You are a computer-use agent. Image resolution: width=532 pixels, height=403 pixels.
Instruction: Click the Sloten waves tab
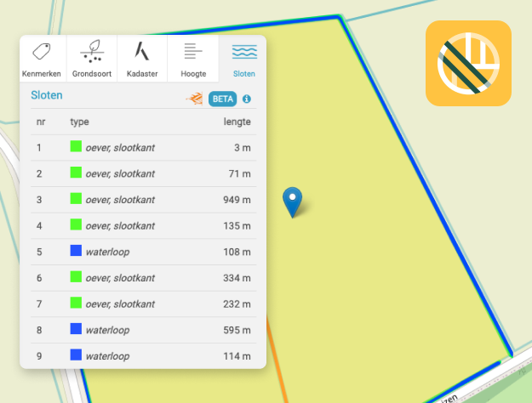coord(243,58)
